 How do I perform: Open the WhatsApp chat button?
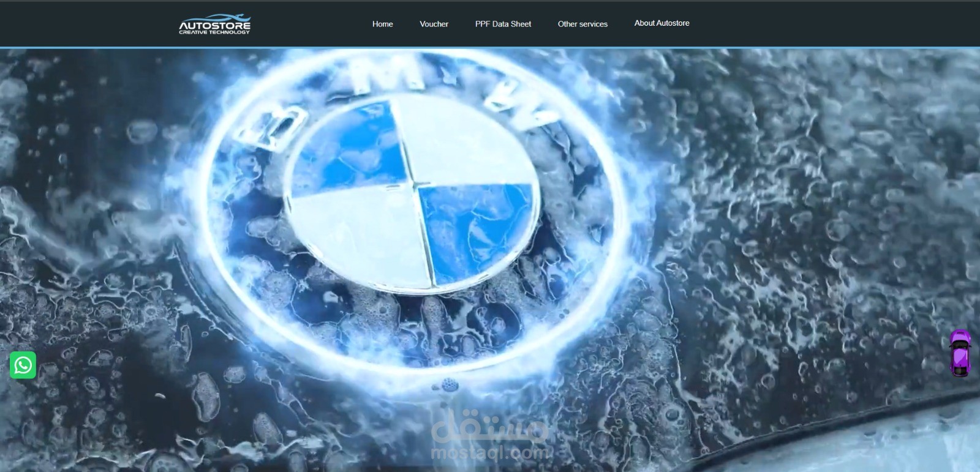23,365
